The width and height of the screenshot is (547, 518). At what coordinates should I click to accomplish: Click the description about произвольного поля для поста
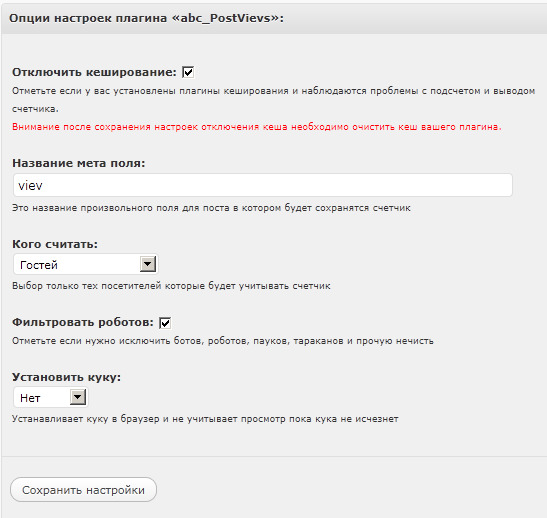(211, 208)
